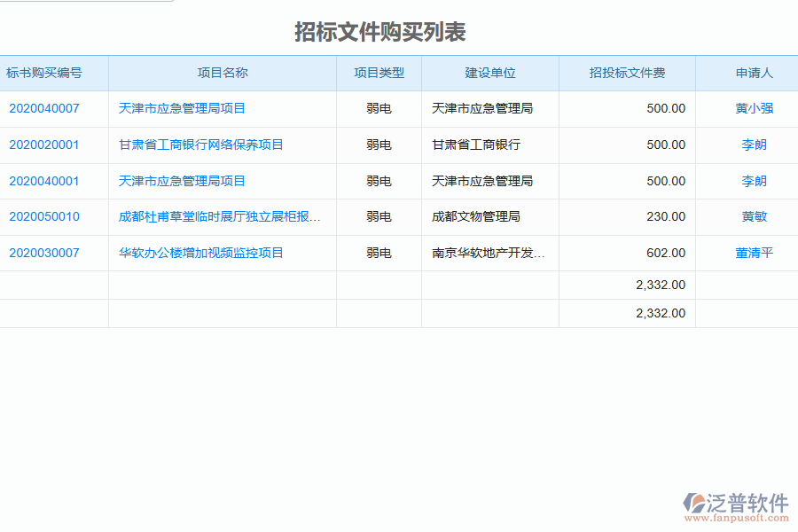Open 成都杜甫草堂临时展厅独立展柜 project link
Screen dimensions: 798x532
click(x=222, y=216)
